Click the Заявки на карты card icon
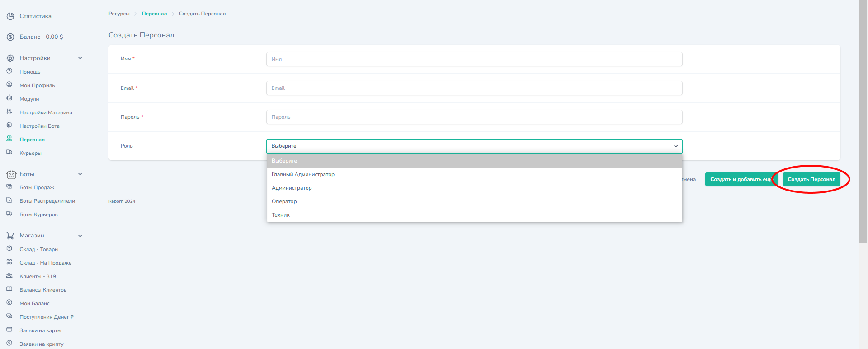The image size is (868, 349). click(x=9, y=330)
